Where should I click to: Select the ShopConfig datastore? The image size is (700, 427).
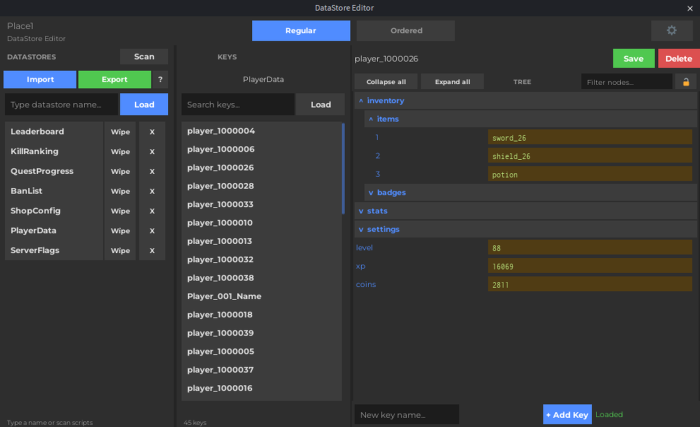(54, 211)
